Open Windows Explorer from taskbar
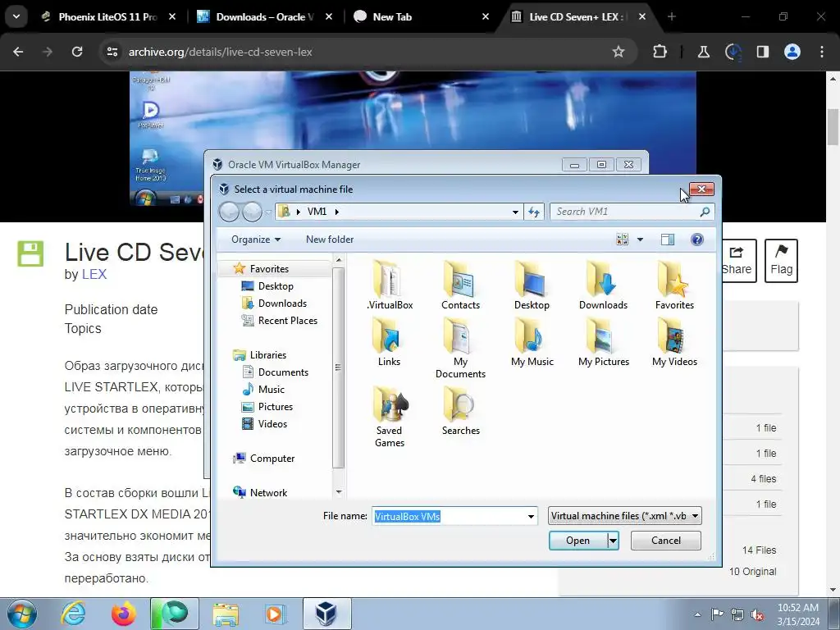Screen dimensions: 840x630 tap(226, 614)
